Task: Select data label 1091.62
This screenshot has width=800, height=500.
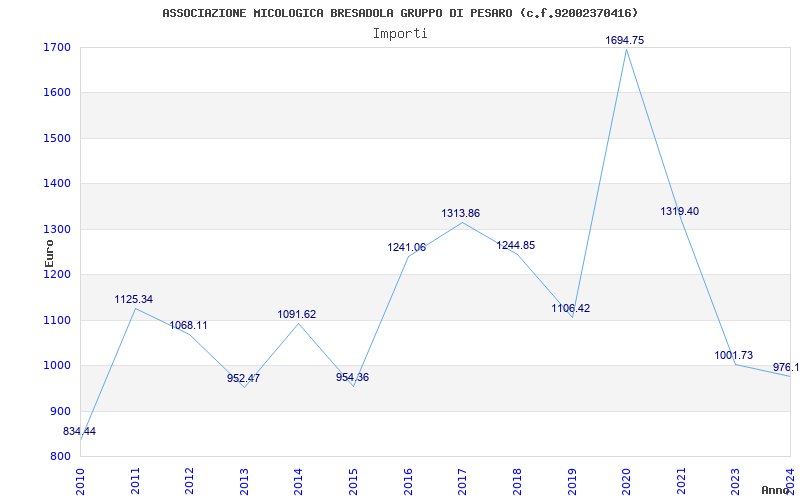Action: (x=297, y=314)
